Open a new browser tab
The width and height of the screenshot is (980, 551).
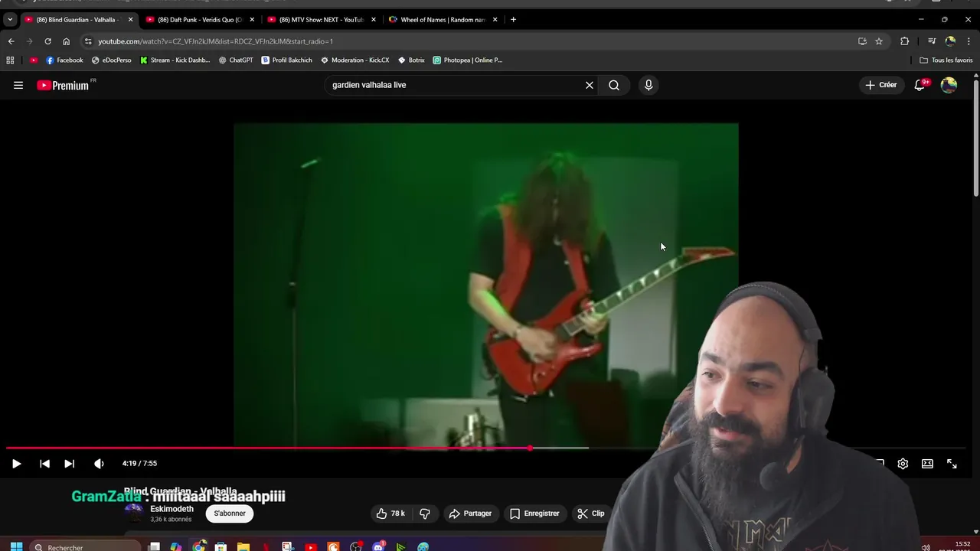point(513,19)
